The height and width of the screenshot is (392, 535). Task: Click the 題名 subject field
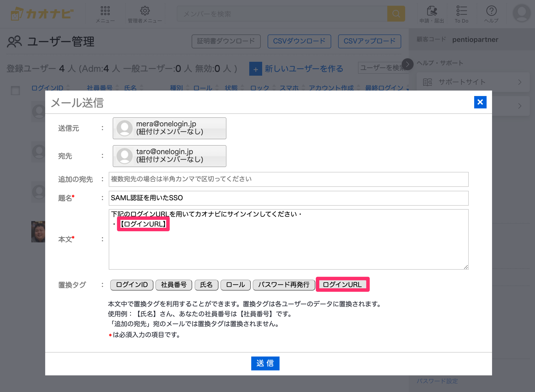[x=288, y=198]
